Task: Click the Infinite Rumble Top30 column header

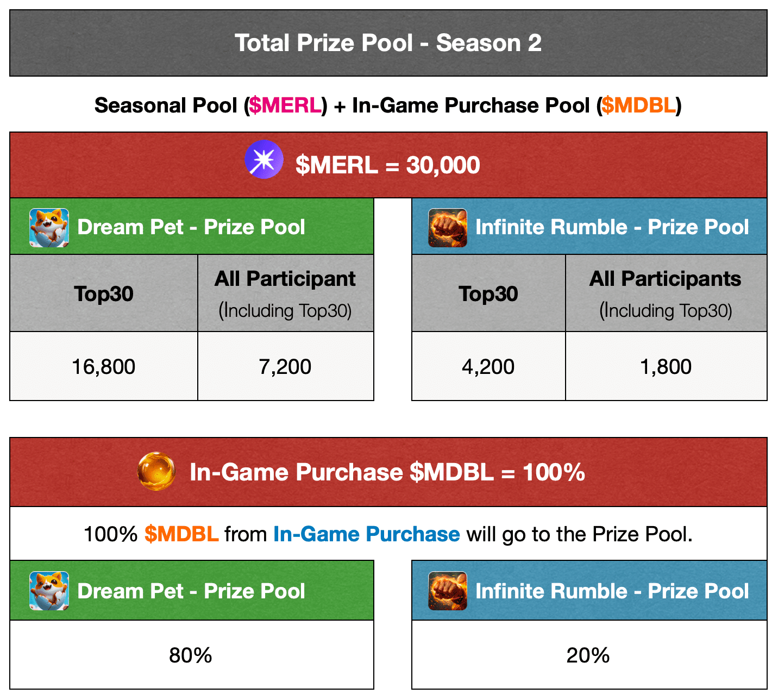Action: [488, 293]
